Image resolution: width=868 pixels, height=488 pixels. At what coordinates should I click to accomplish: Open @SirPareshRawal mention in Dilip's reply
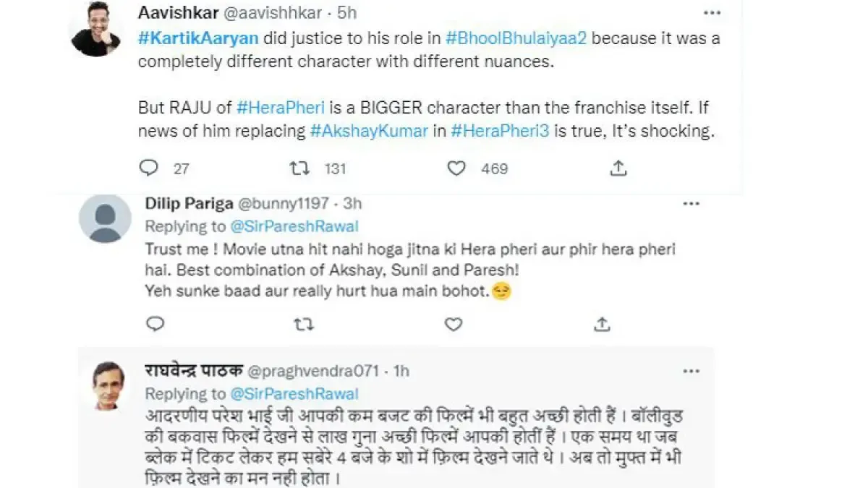(294, 226)
